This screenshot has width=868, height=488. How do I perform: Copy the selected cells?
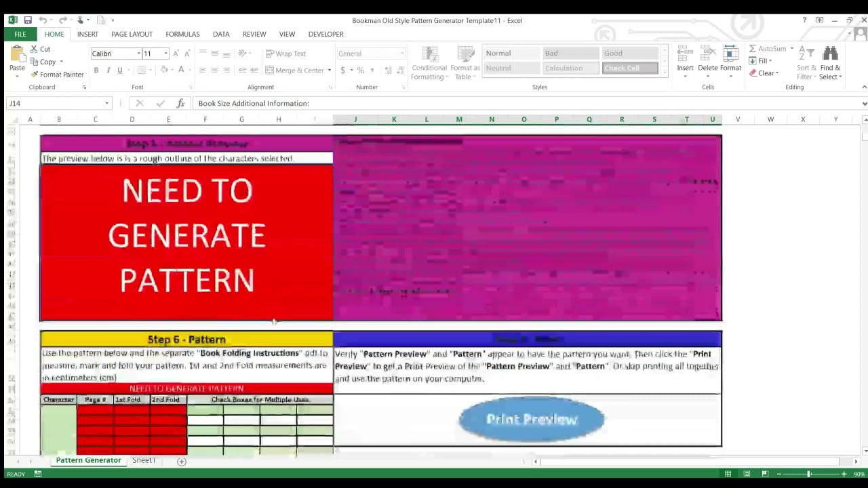click(43, 62)
